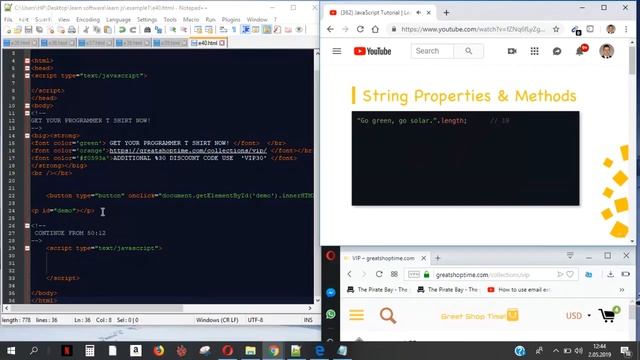Open the 'How to use email' bookmark
The height and width of the screenshot is (360, 640).
click(x=519, y=289)
